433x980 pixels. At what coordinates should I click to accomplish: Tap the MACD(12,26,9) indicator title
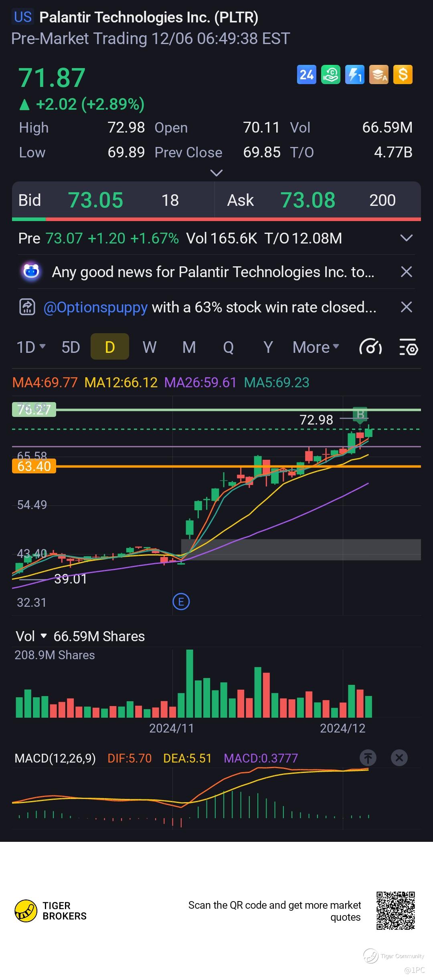click(55, 758)
